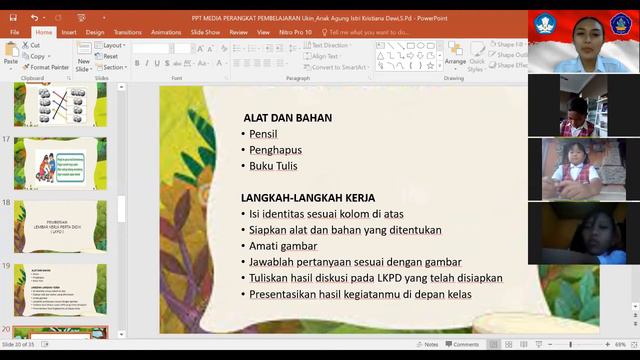The width and height of the screenshot is (640, 360).
Task: Open the font name combo box
Action: point(151,49)
